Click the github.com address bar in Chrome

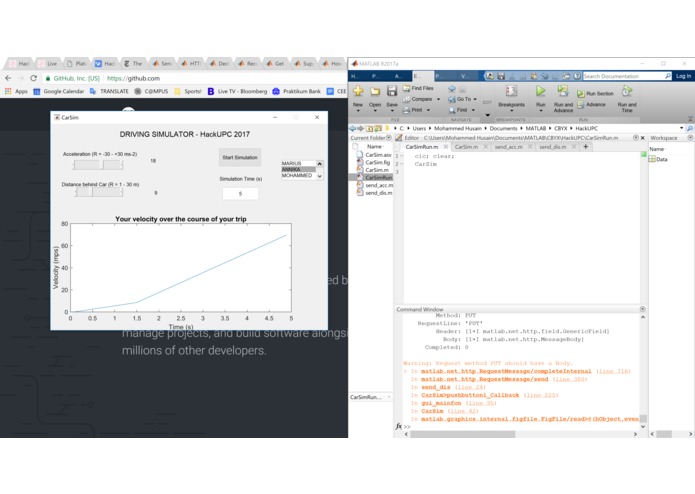195,78
